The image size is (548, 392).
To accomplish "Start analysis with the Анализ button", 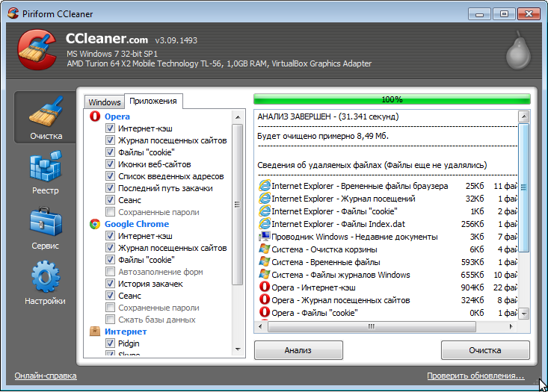I will point(298,350).
